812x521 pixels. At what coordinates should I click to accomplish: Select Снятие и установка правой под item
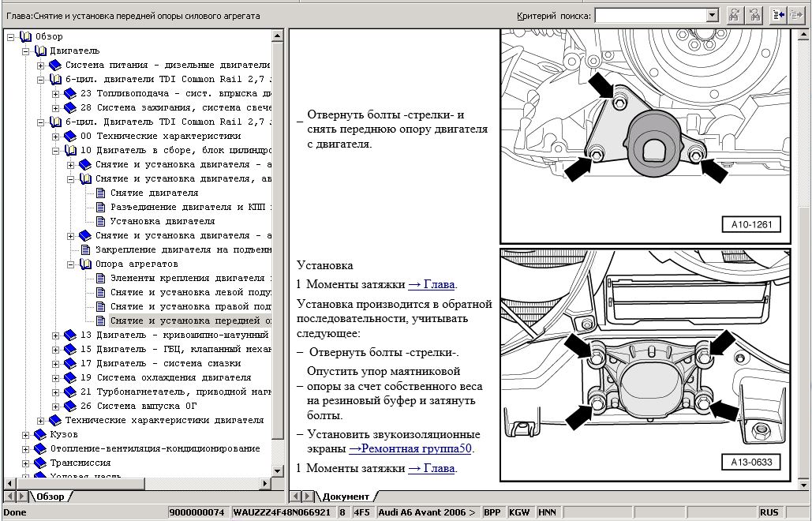191,306
